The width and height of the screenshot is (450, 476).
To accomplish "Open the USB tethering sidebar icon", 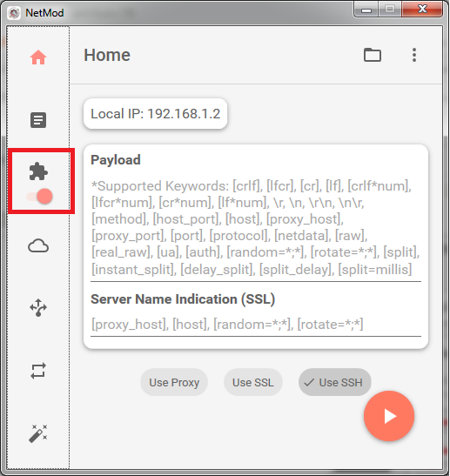I will (38, 307).
